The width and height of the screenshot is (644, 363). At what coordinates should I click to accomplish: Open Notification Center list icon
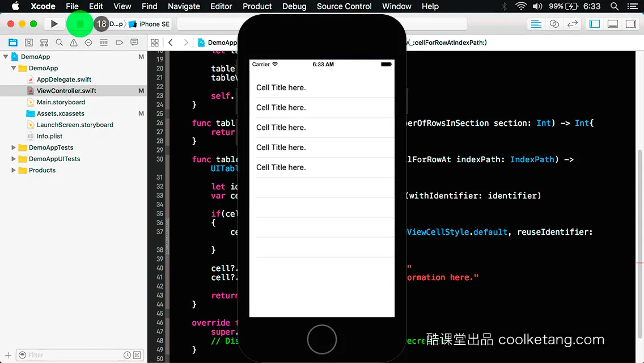click(x=633, y=6)
